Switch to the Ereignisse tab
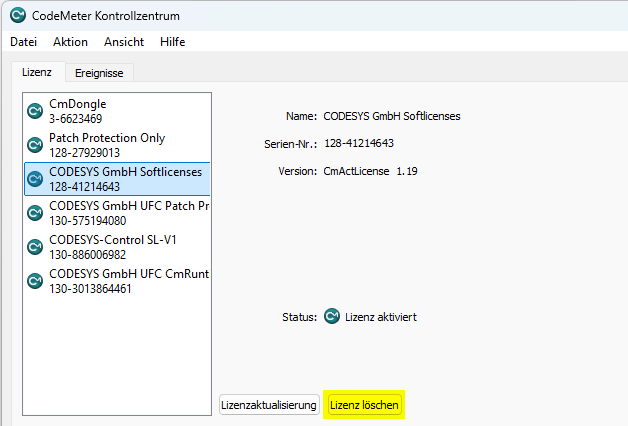Image resolution: width=628 pixels, height=426 pixels. (99, 73)
